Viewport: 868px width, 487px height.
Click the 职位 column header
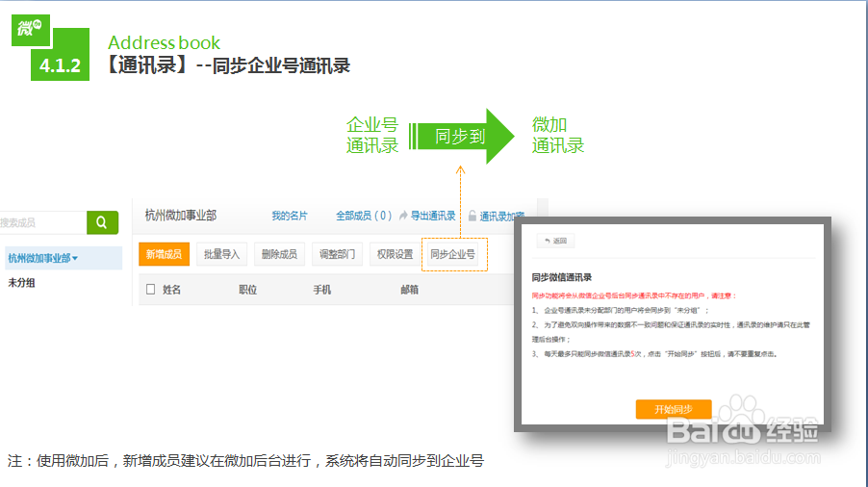248,290
